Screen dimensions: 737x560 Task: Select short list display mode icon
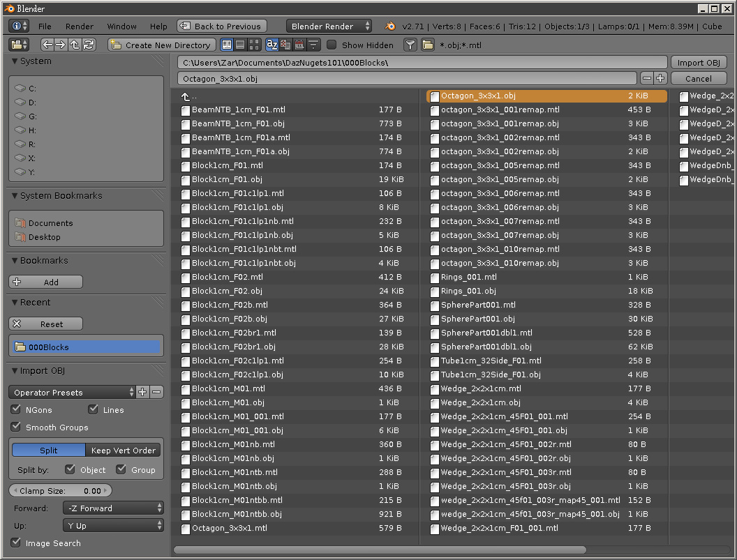click(227, 45)
